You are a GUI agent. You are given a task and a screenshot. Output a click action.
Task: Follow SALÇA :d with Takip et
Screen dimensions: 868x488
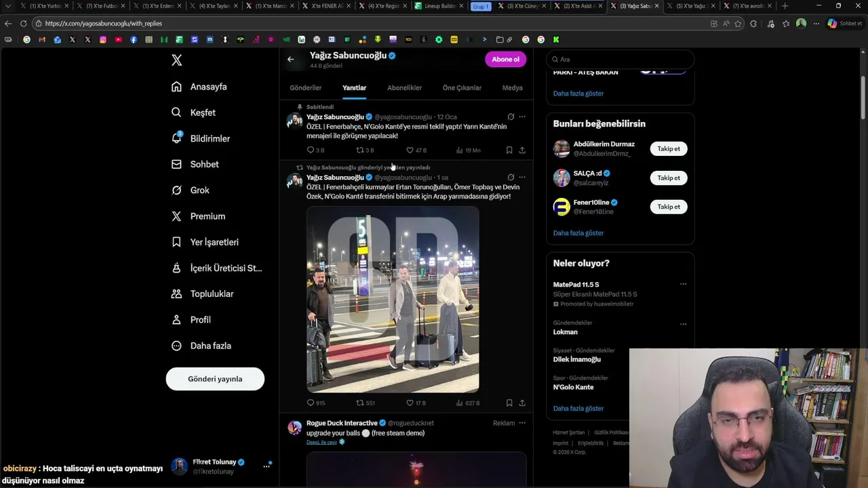(669, 178)
